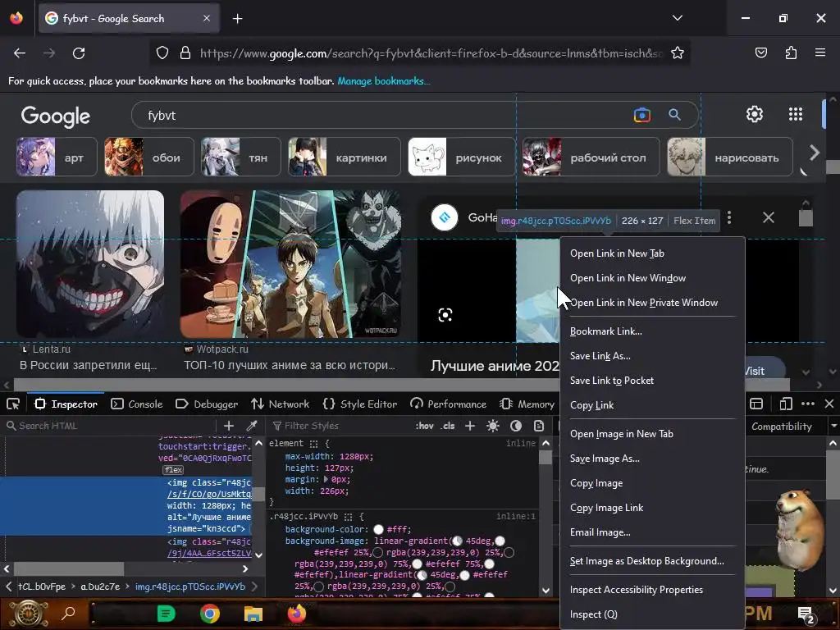Image resolution: width=840 pixels, height=630 pixels.
Task: Open Lenta.ru Tokyo Ghoul image result
Action: (90, 264)
